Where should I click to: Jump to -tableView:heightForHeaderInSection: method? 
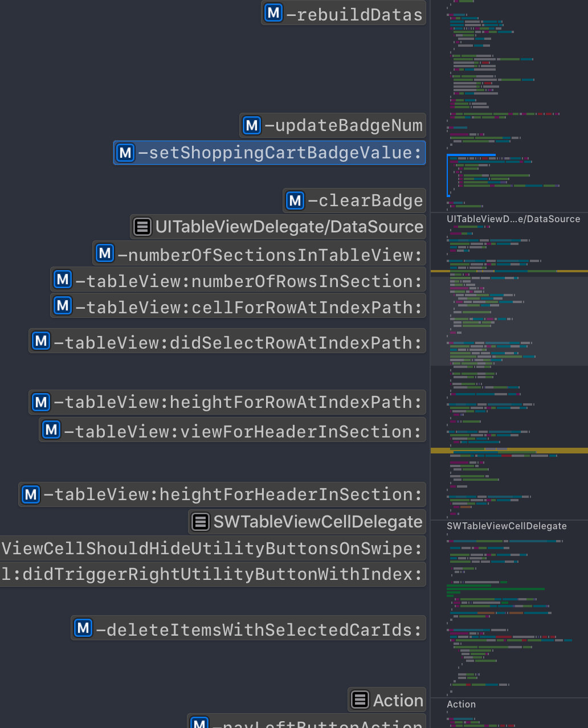pyautogui.click(x=222, y=494)
